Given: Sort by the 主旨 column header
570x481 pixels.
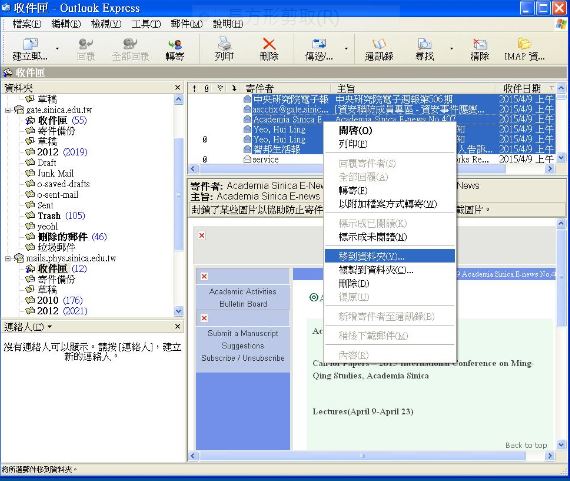Looking at the screenshot, I should 414,88.
